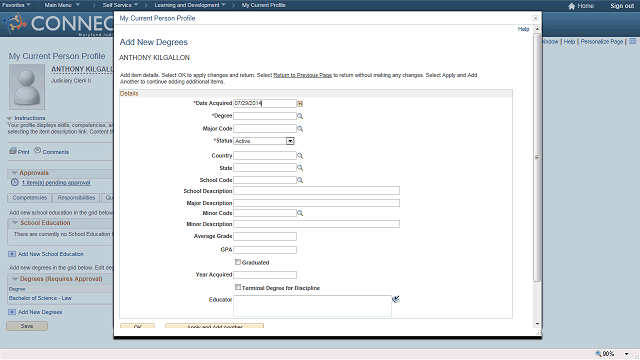Viewport: 640px width, 360px height.
Task: Open the Favorites dropdown menu
Action: [x=16, y=5]
